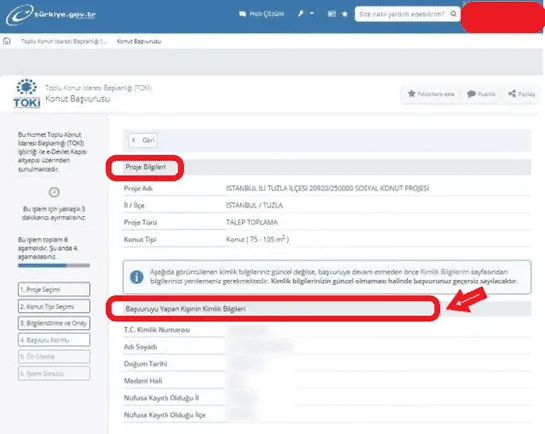Click the wrench accessibility icon

(301, 14)
